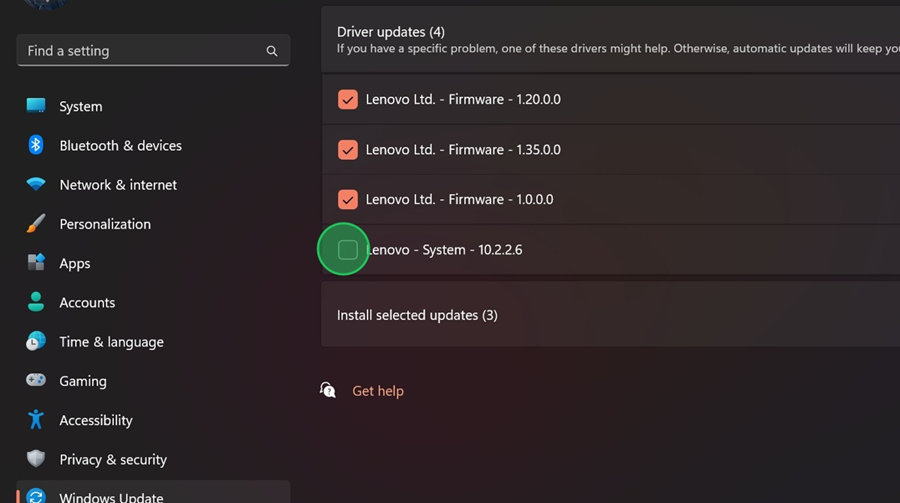The width and height of the screenshot is (900, 503).
Task: Open Network & internet Wi-Fi icon
Action: 36,185
